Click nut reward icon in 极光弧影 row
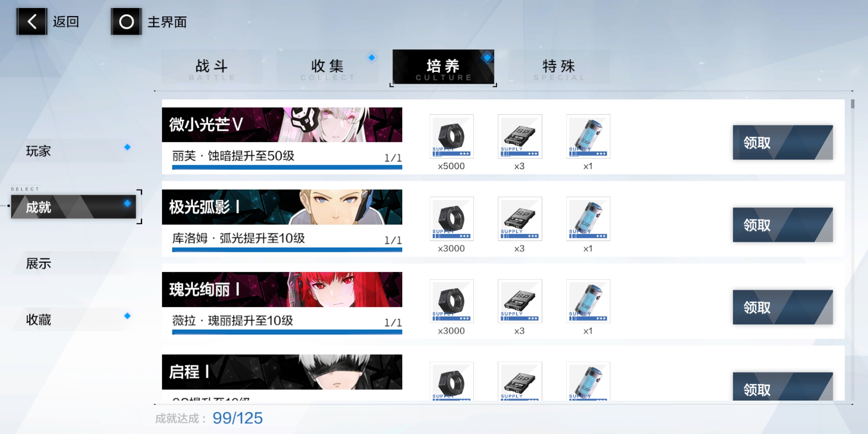Viewport: 868px width, 434px height. [451, 219]
